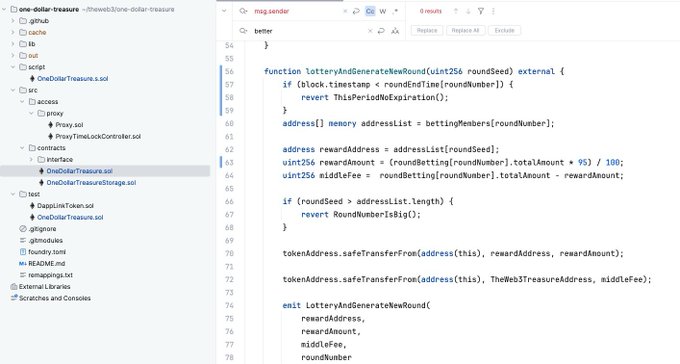The height and width of the screenshot is (364, 680).
Task: Click Scratches and Consoles icon
Action: pos(14,298)
